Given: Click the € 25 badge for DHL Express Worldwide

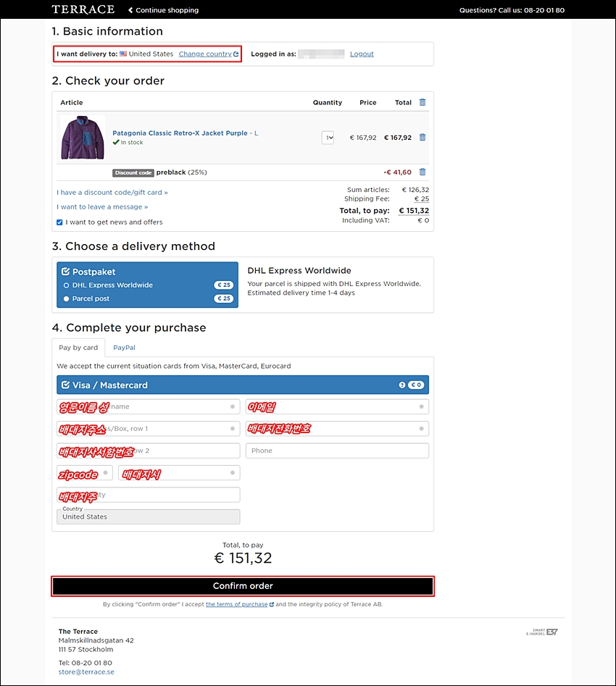Looking at the screenshot, I should [224, 285].
